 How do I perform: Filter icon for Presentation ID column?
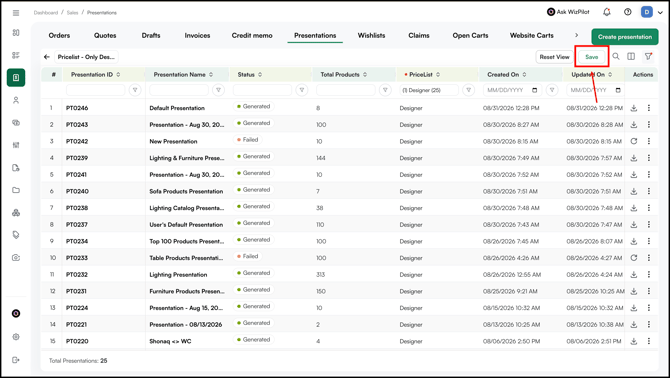click(x=135, y=90)
